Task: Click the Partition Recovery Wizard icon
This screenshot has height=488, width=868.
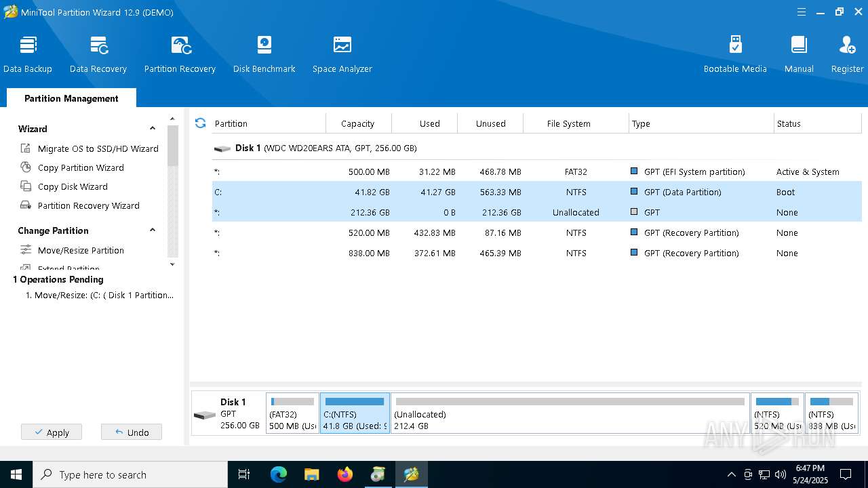Action: pyautogui.click(x=26, y=205)
